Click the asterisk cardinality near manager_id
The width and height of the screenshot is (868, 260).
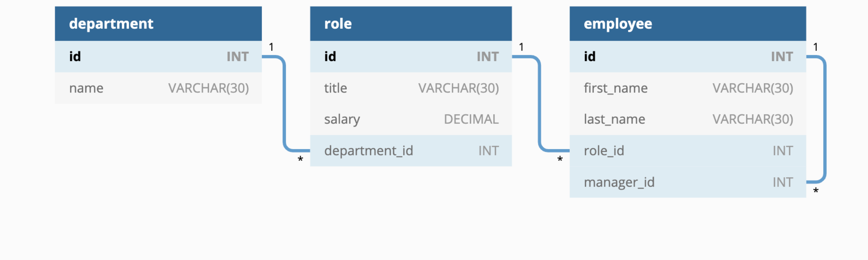pos(816,191)
